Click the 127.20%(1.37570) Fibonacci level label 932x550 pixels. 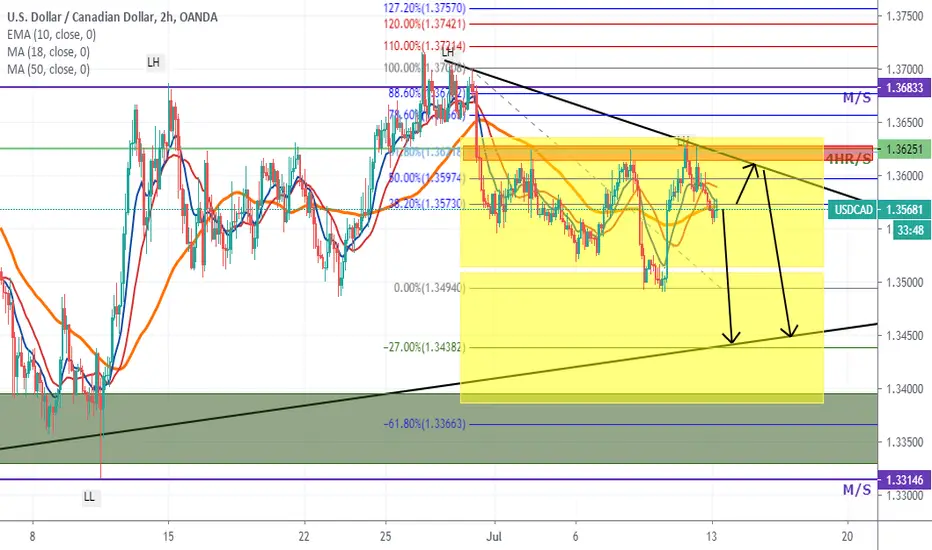[x=424, y=8]
